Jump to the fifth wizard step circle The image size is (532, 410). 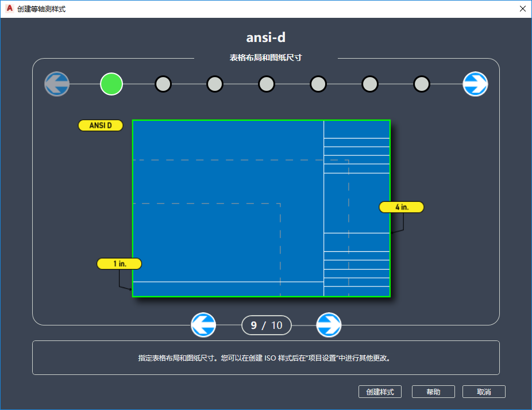coord(318,84)
